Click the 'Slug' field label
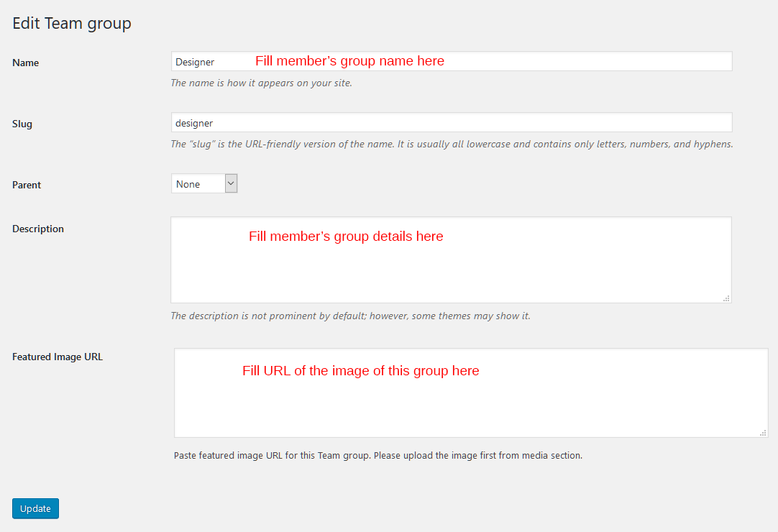 pyautogui.click(x=22, y=124)
